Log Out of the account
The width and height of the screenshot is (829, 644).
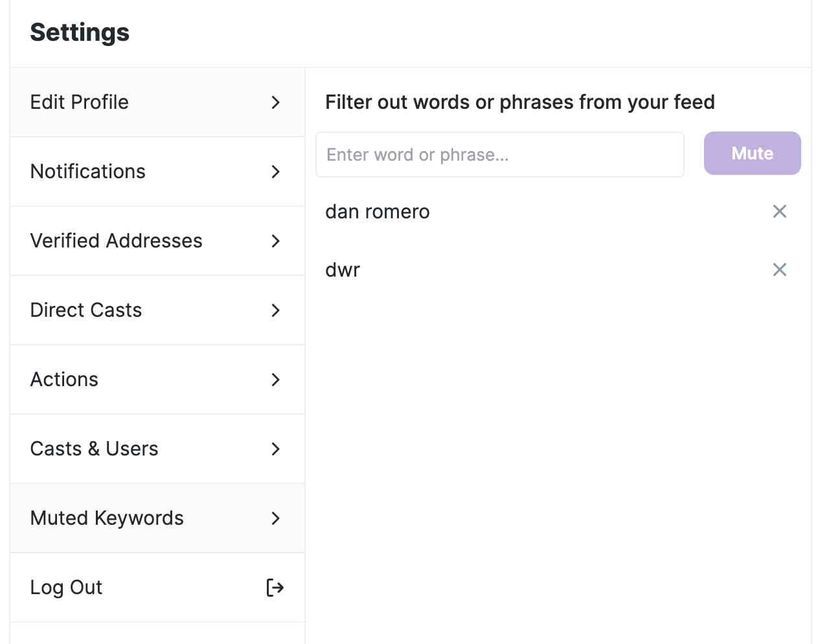(x=67, y=588)
